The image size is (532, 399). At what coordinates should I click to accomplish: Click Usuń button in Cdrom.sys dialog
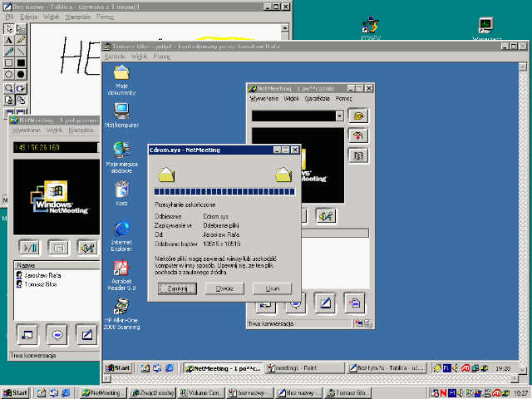point(272,288)
